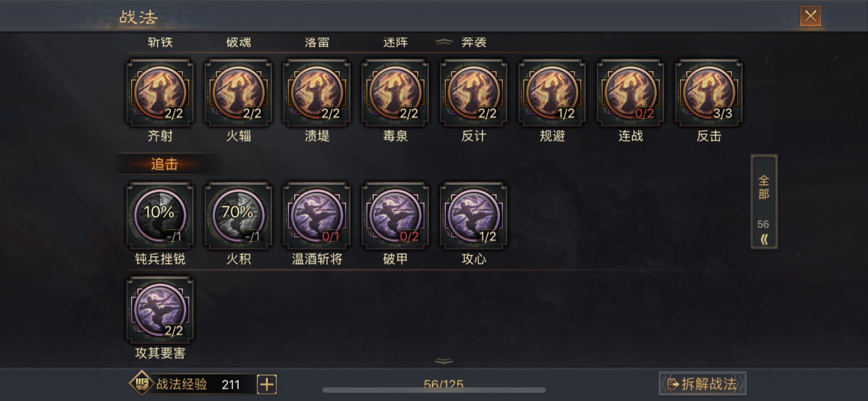
Task: Open the 温酒斩将 pursuit tactic
Action: (317, 216)
